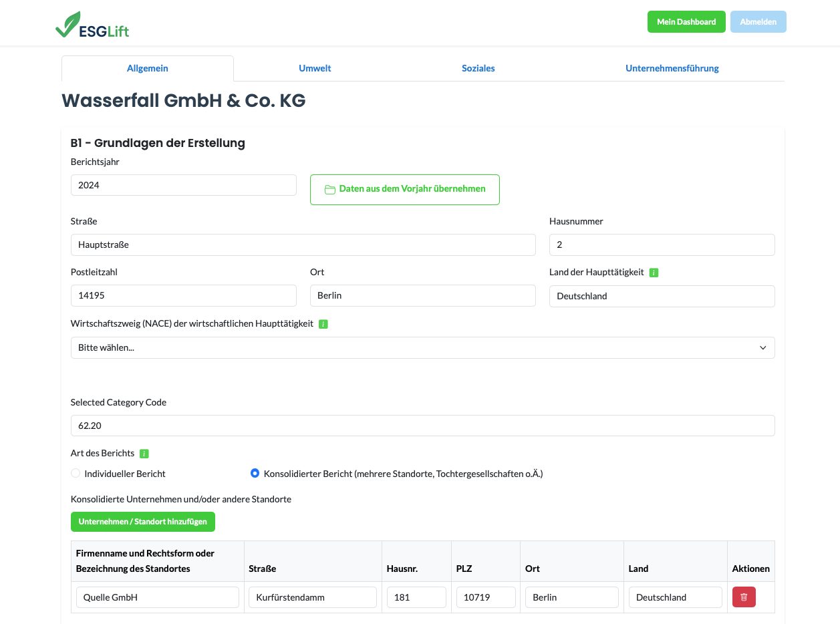Select Individueller Bericht radio option

pos(76,474)
